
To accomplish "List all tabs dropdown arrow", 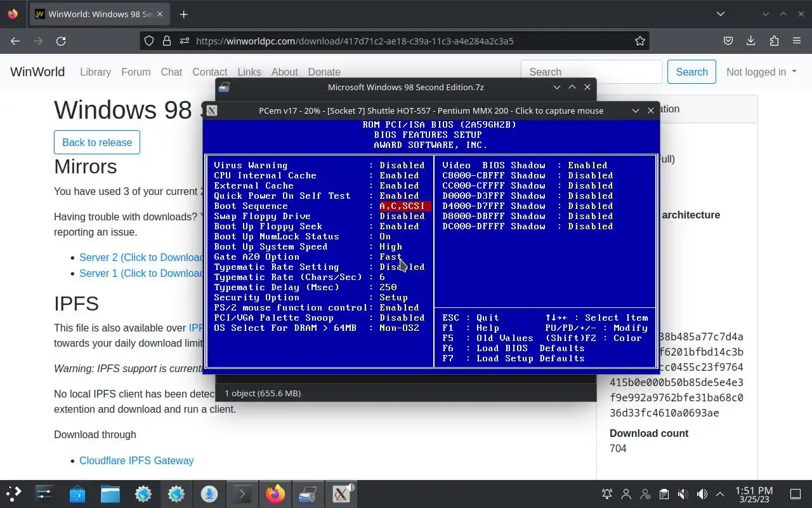I will [x=721, y=14].
